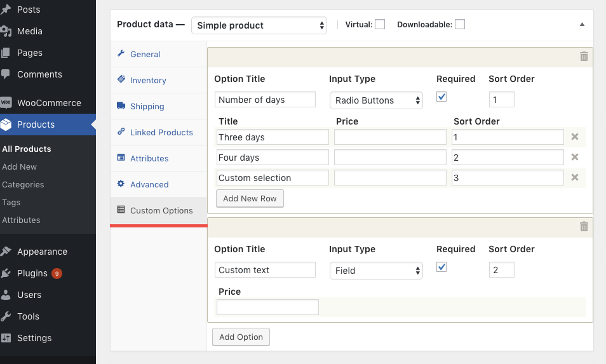Click the WooCommerce sidebar icon
Image resolution: width=606 pixels, height=364 pixels.
[6, 103]
